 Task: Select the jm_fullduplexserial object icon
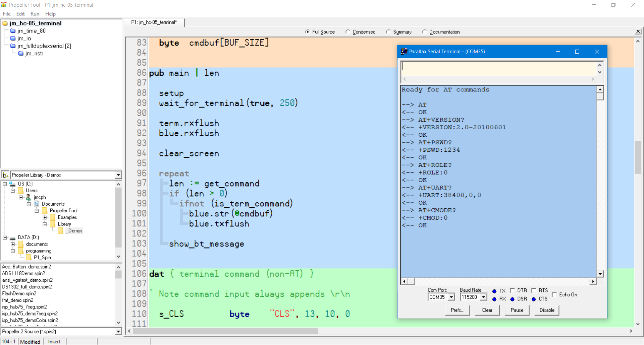pos(13,46)
